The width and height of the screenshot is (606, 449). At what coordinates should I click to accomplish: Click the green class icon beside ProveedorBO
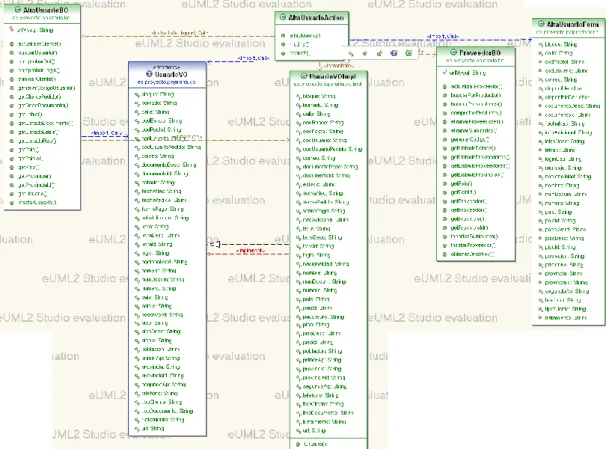[x=454, y=52]
